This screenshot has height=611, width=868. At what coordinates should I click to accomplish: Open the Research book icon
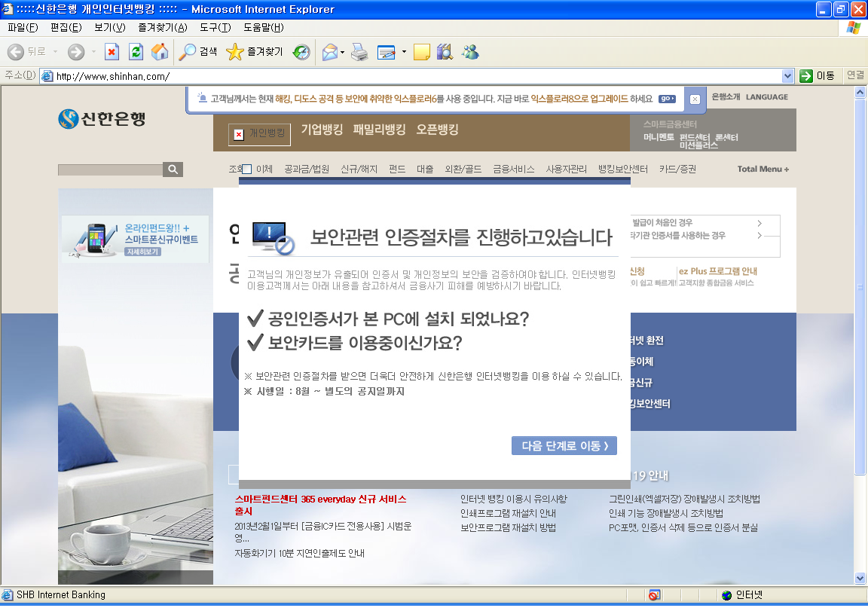[x=445, y=52]
